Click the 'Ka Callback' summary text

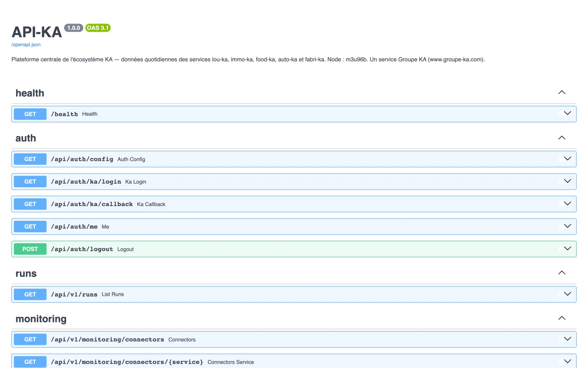151,204
